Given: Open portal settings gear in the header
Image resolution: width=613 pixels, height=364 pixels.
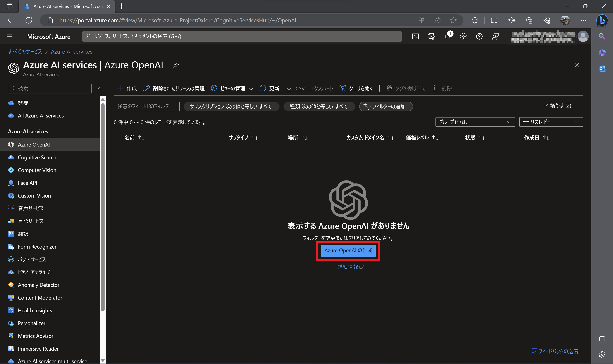Looking at the screenshot, I should [x=463, y=36].
